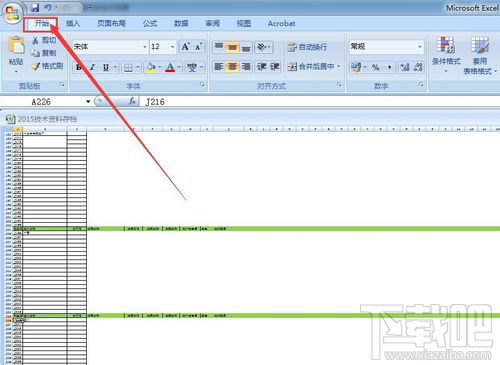Activate the 格式刷 format painter
500x365 pixels.
[x=47, y=66]
